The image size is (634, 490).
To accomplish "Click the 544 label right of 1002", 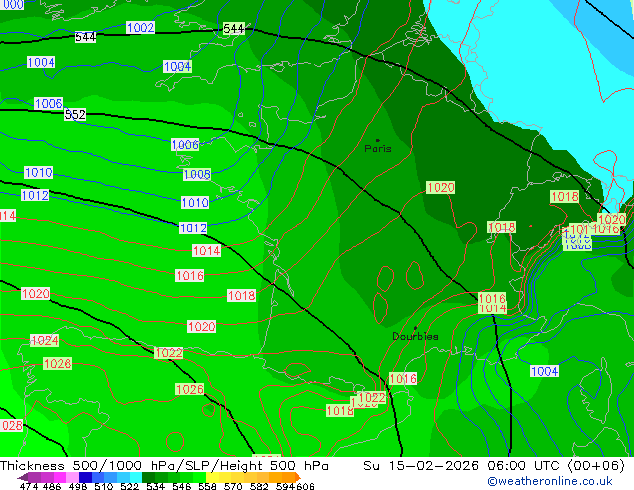I will pyautogui.click(x=234, y=29).
